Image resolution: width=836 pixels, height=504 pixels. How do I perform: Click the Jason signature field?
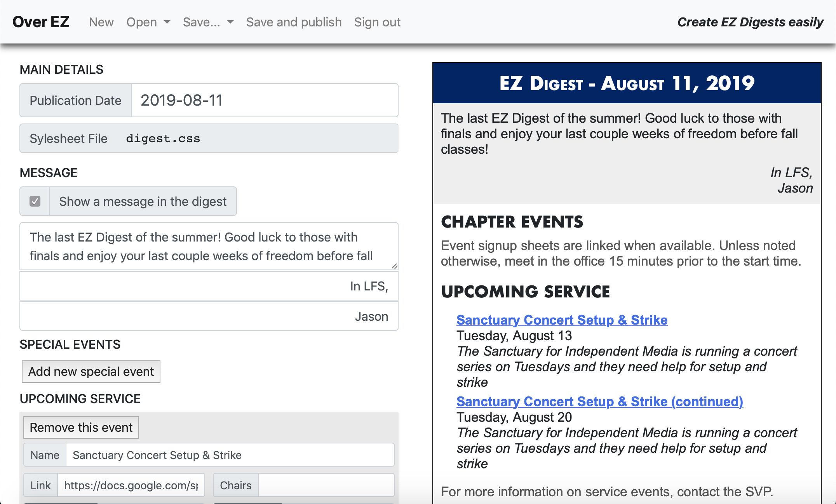[x=209, y=316]
